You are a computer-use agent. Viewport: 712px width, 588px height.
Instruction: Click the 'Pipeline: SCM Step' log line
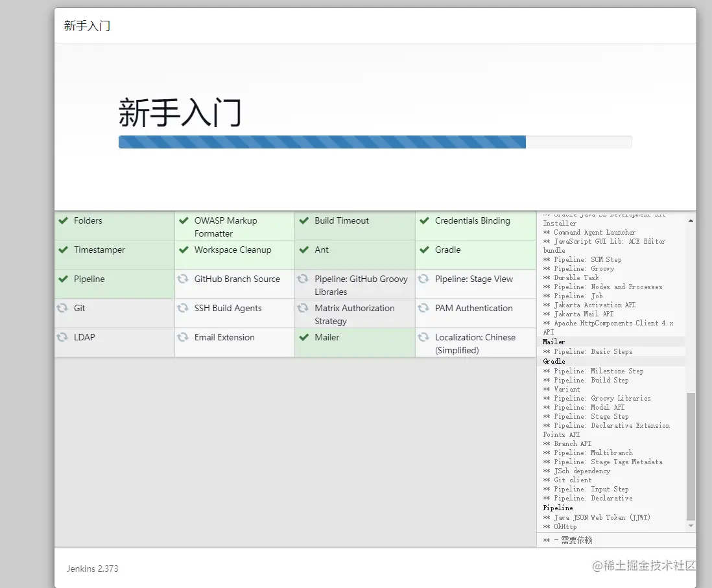pyautogui.click(x=582, y=260)
